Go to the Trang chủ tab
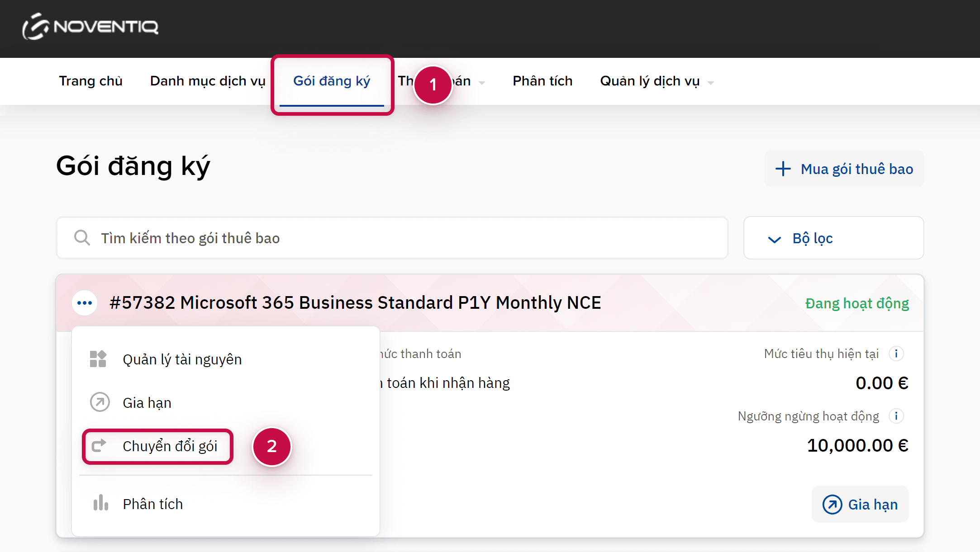This screenshot has width=980, height=552. pyautogui.click(x=90, y=81)
